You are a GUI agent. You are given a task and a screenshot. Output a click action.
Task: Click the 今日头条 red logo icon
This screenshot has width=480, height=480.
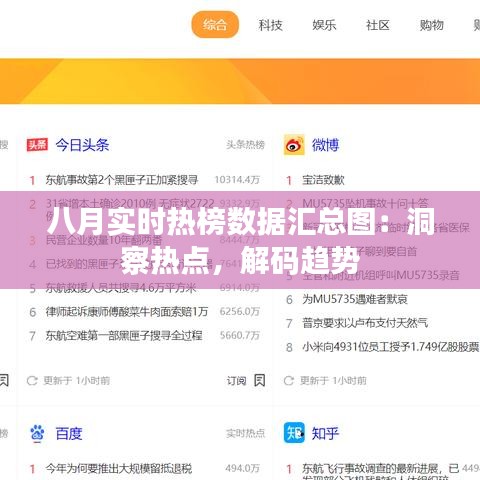[37, 145]
